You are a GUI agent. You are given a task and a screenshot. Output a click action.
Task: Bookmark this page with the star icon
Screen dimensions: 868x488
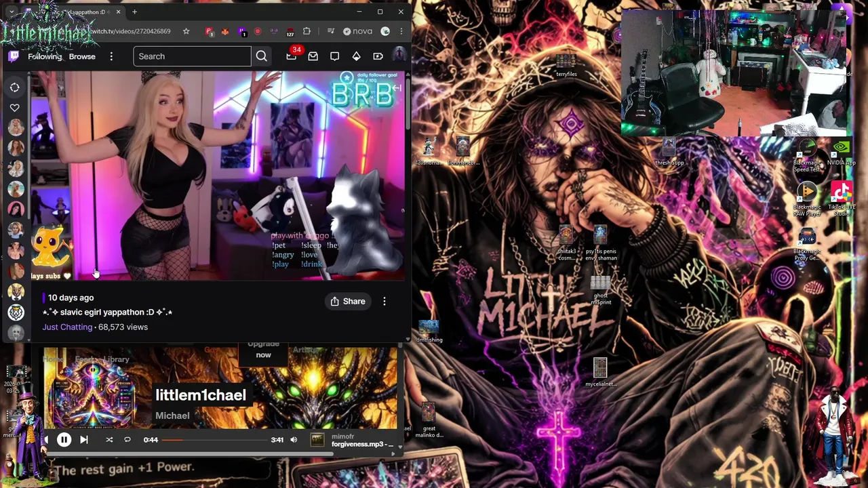(x=186, y=31)
